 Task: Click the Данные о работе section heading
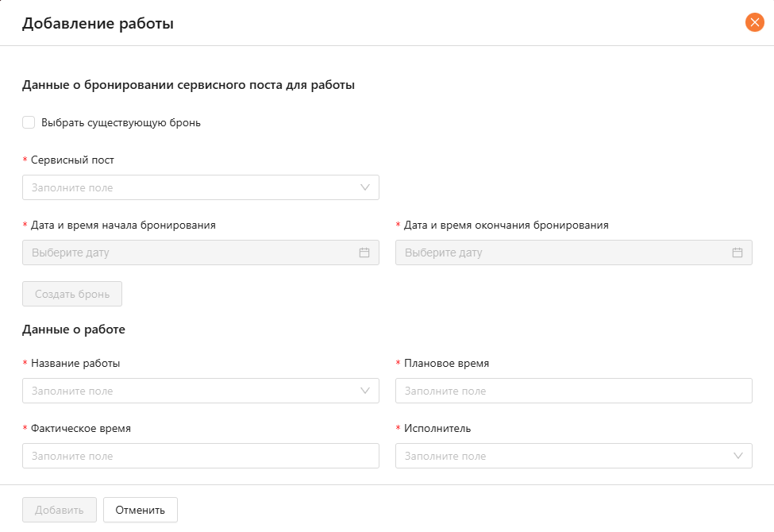[x=74, y=330]
